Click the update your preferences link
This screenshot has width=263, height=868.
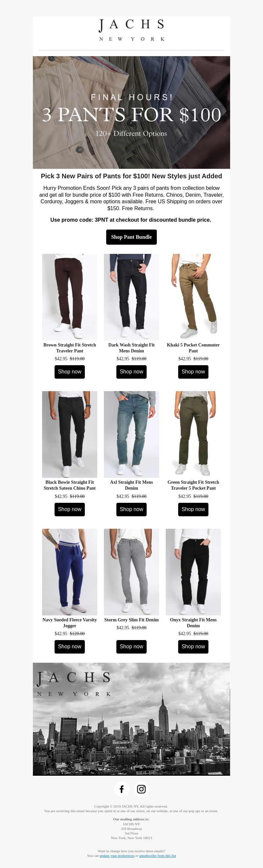coord(117,856)
